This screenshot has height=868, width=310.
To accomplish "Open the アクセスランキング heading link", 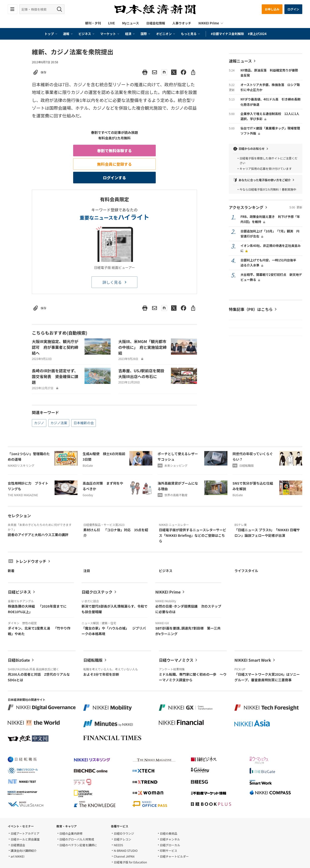I will tap(248, 207).
